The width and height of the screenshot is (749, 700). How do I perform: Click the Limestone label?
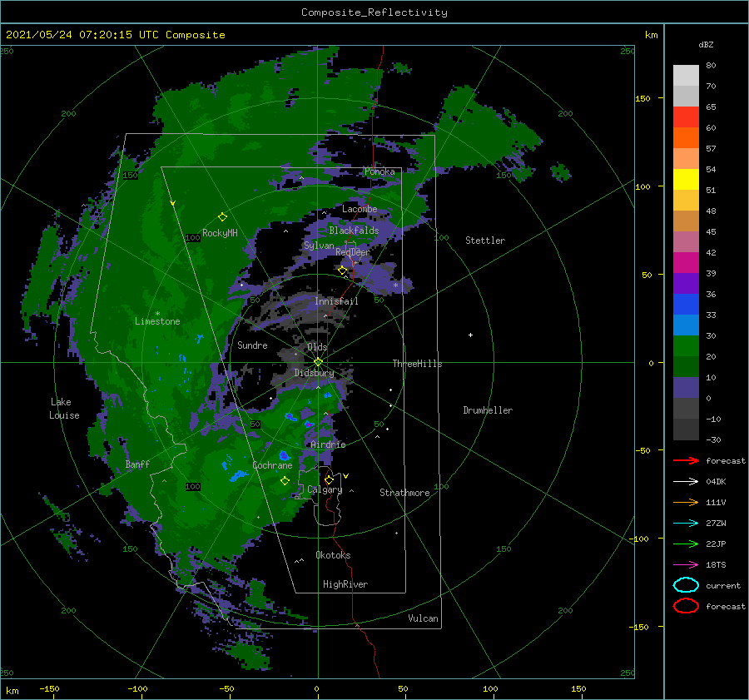pos(157,321)
